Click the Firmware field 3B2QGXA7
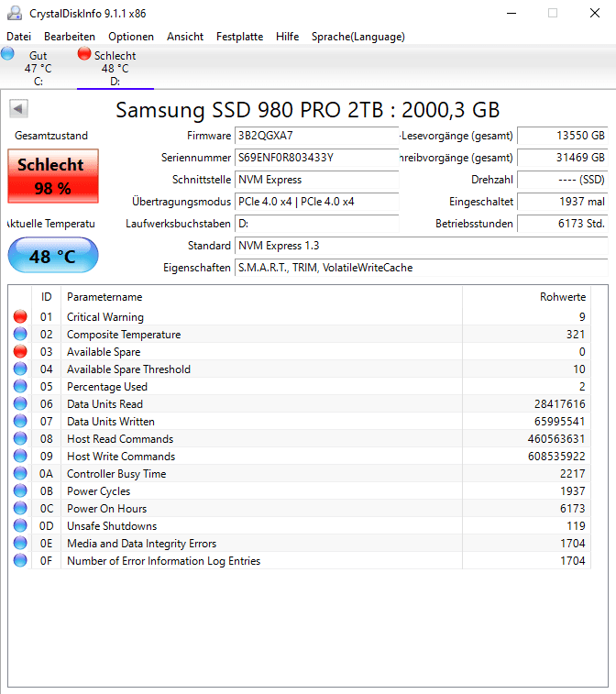Image resolution: width=616 pixels, height=694 pixels. pyautogui.click(x=317, y=136)
